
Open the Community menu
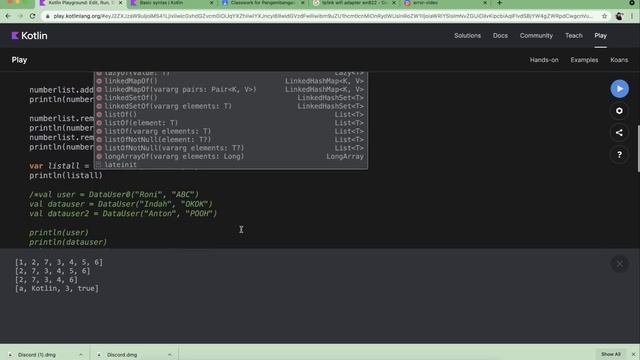[536, 36]
